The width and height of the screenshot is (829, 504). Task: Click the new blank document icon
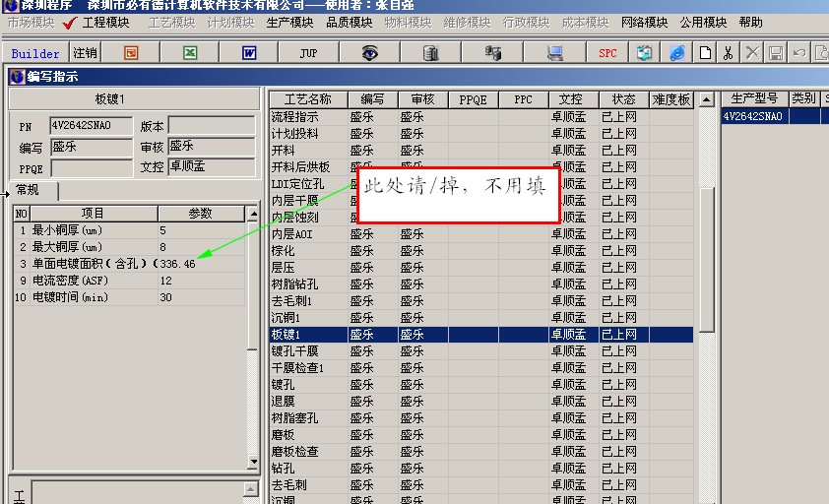(705, 53)
